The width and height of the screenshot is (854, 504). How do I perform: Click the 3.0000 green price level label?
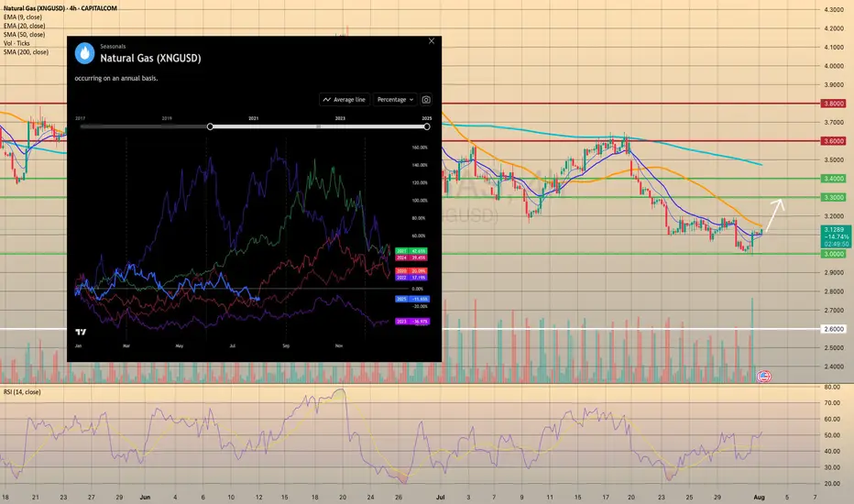point(833,254)
